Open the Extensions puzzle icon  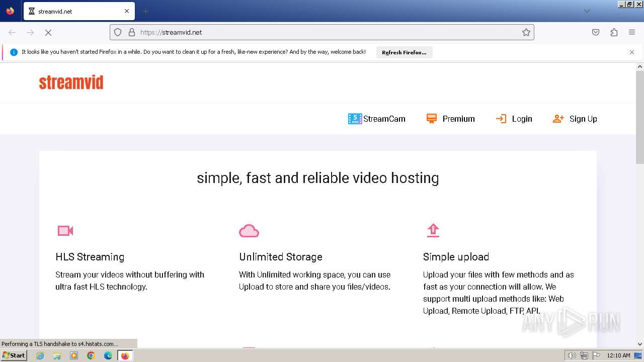(614, 32)
